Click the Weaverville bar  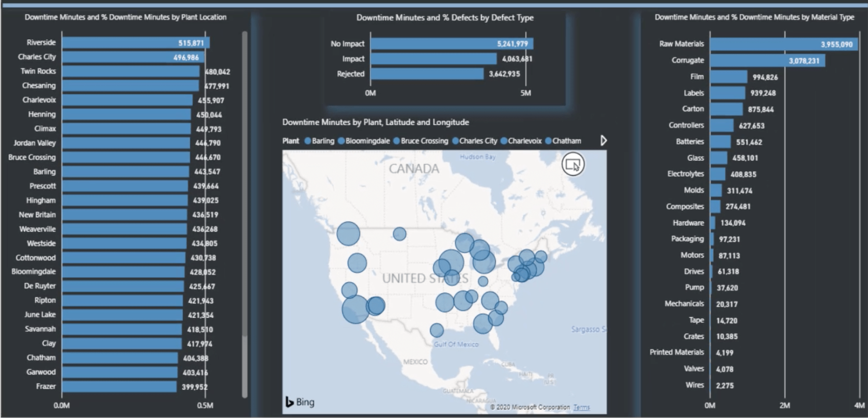(x=125, y=229)
